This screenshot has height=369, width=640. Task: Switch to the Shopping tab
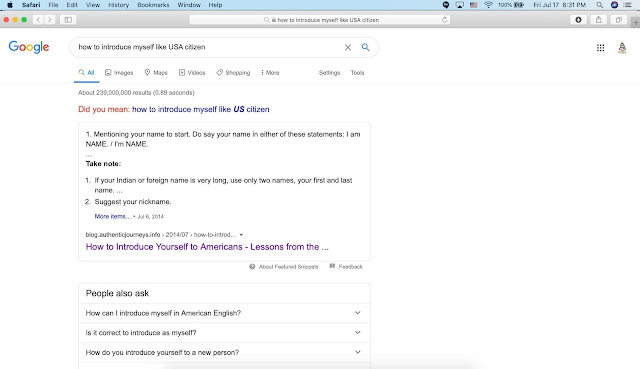tap(233, 73)
